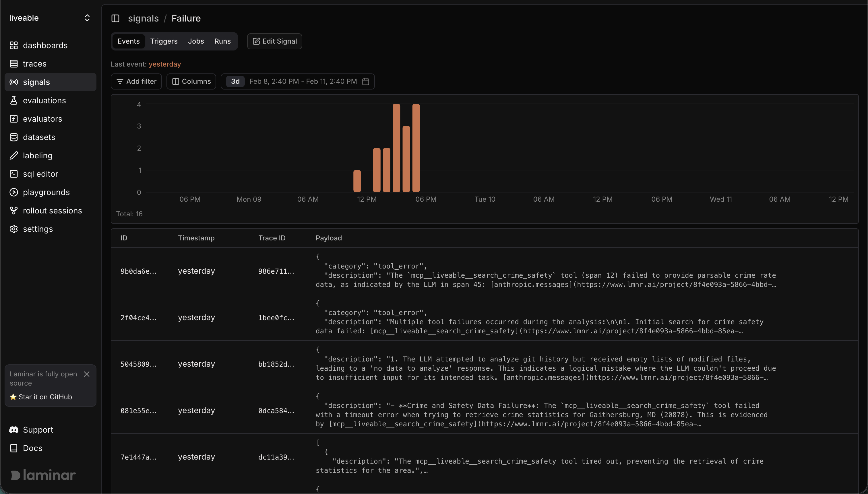The width and height of the screenshot is (868, 494).
Task: Open the Add filter dropdown
Action: pos(136,81)
